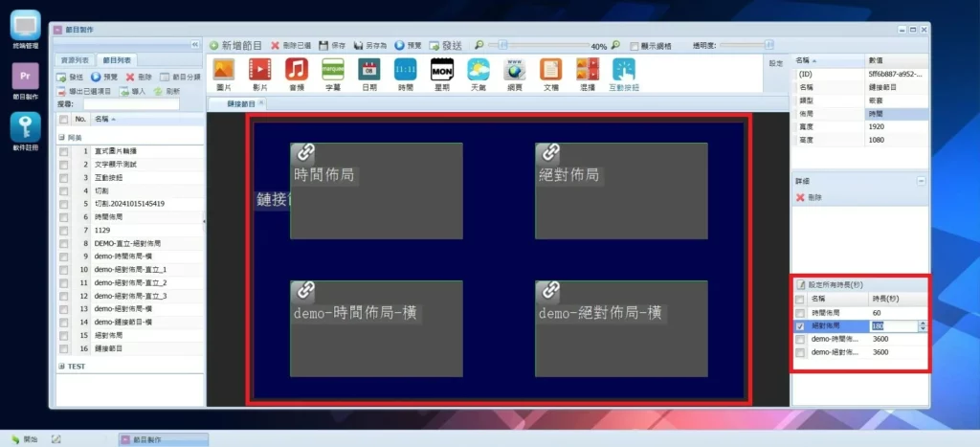Image resolution: width=980 pixels, height=447 pixels.
Task: Enable the 顯示網格 show grid checkbox
Action: (634, 45)
